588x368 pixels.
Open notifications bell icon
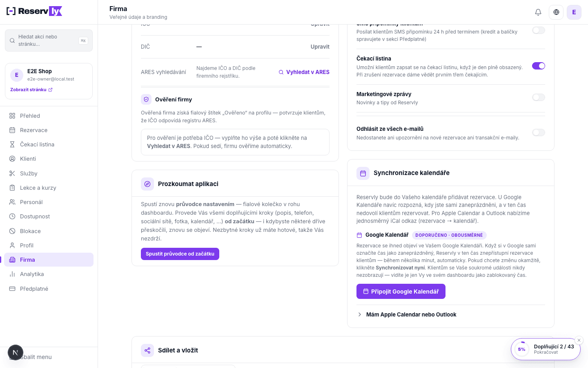pos(538,12)
